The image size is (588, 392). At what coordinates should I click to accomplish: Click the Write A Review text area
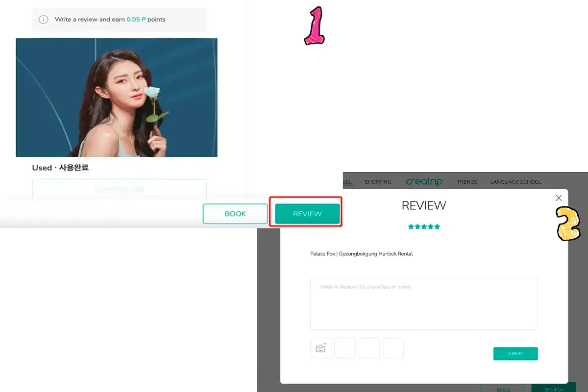click(424, 304)
